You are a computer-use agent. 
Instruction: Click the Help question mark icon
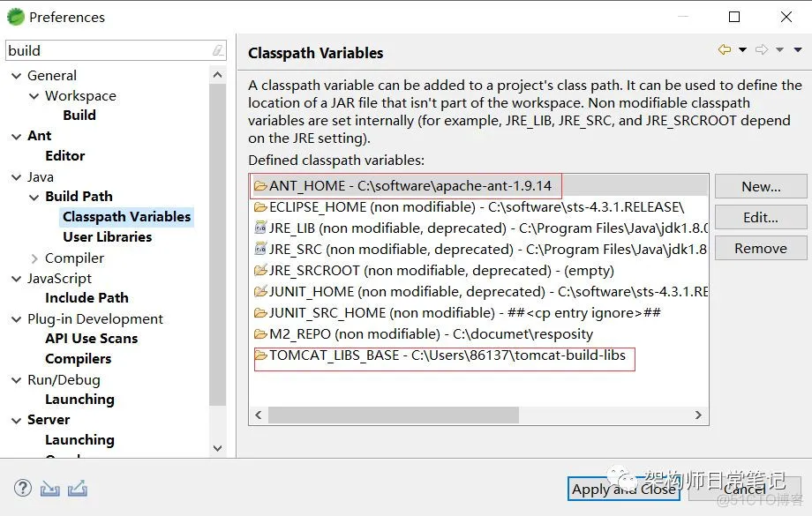23,488
